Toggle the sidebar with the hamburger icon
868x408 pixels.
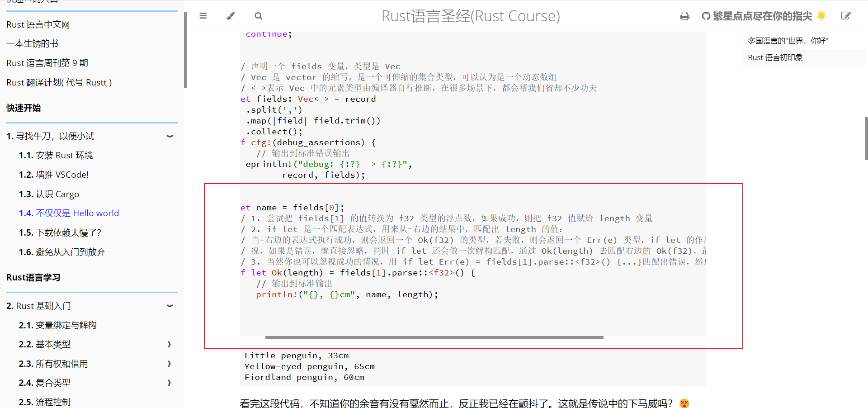pos(203,16)
